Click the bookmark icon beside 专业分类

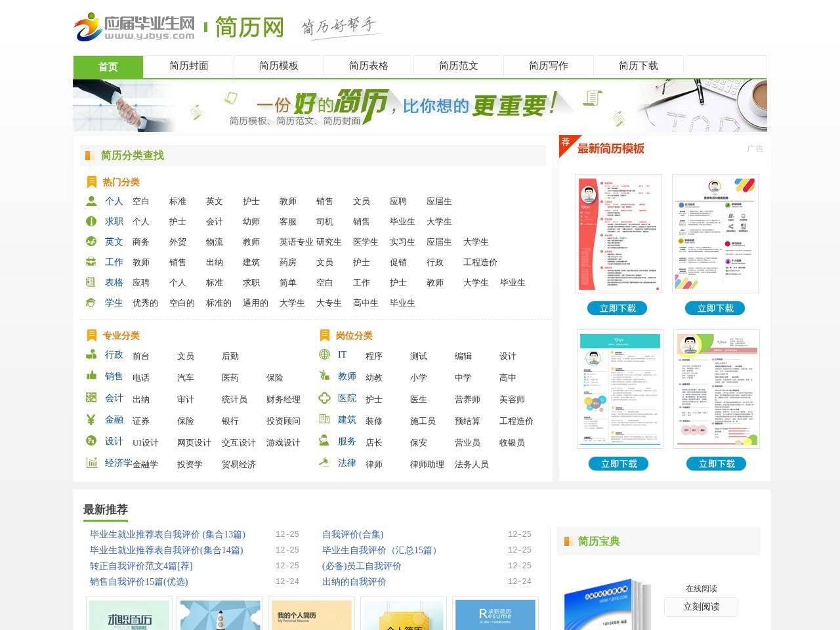click(x=92, y=335)
